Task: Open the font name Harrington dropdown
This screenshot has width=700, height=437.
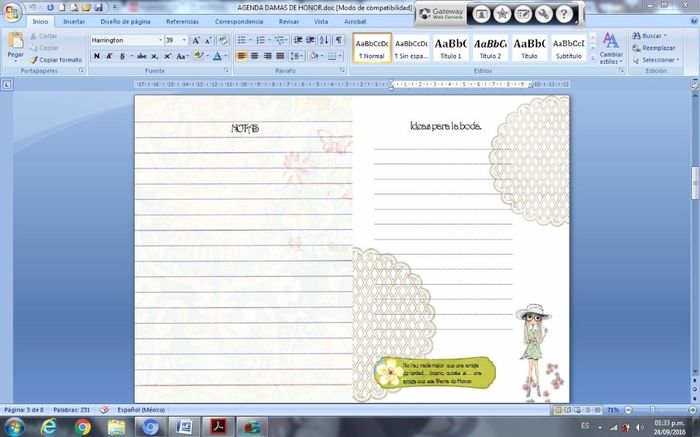Action: tap(161, 41)
